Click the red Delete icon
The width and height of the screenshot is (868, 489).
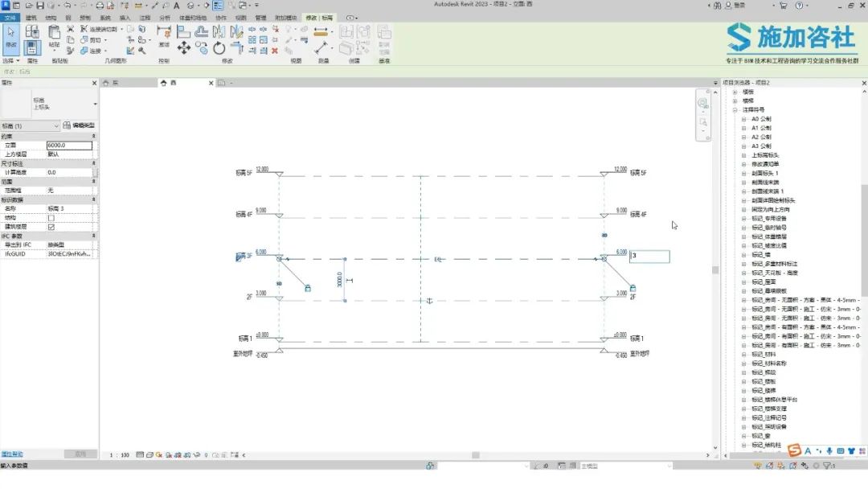tap(275, 51)
